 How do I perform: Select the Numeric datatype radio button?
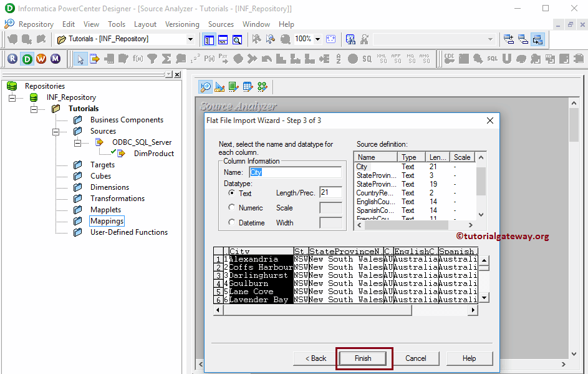point(232,207)
